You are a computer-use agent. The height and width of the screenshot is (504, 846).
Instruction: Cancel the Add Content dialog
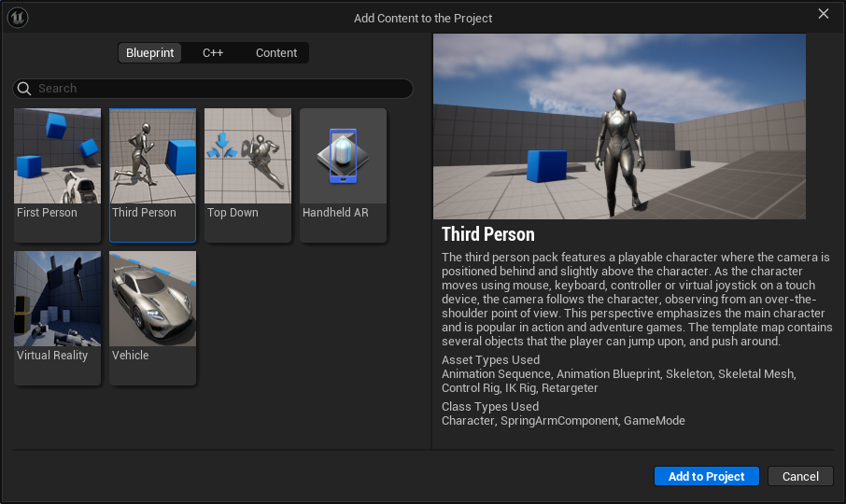coord(800,476)
